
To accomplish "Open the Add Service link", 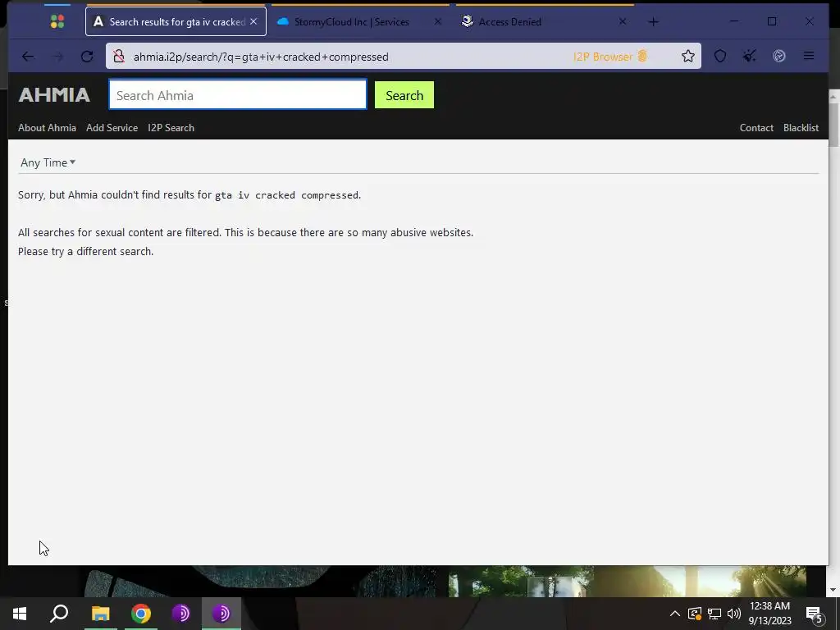I will tap(112, 127).
